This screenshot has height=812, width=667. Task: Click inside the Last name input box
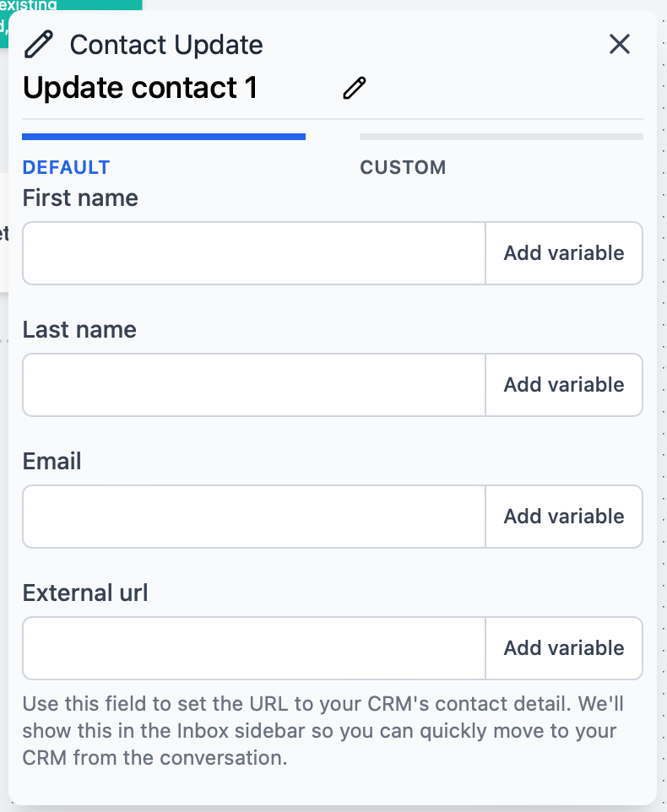(253, 385)
